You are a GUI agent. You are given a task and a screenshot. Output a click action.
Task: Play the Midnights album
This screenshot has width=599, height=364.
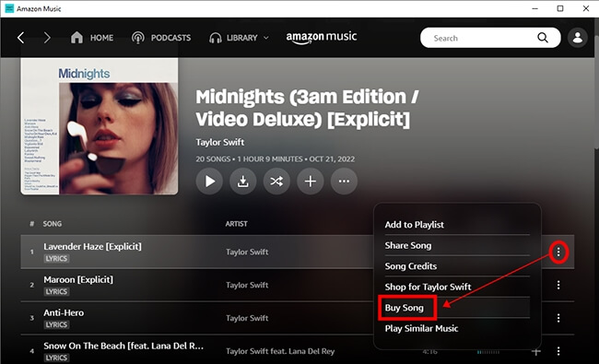pyautogui.click(x=209, y=182)
